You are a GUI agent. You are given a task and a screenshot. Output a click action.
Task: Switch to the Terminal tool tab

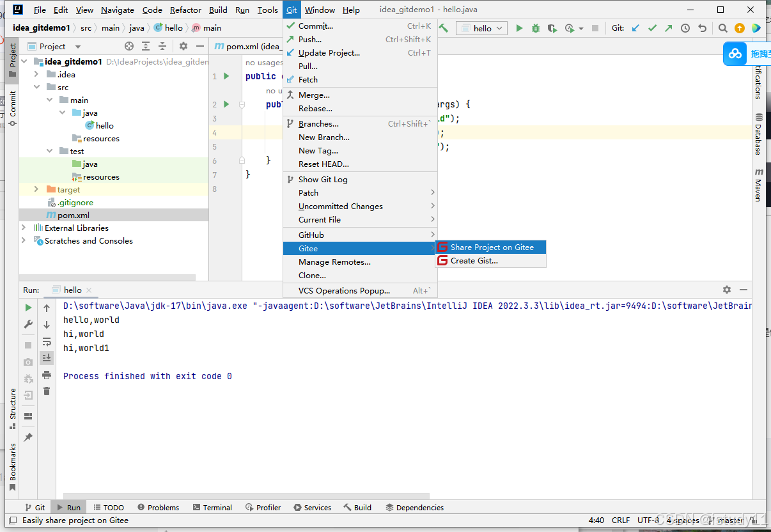coord(212,507)
